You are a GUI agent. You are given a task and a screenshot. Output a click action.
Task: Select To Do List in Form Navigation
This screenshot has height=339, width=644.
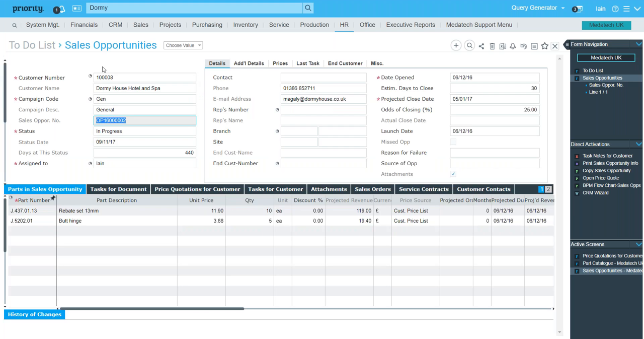pyautogui.click(x=593, y=71)
